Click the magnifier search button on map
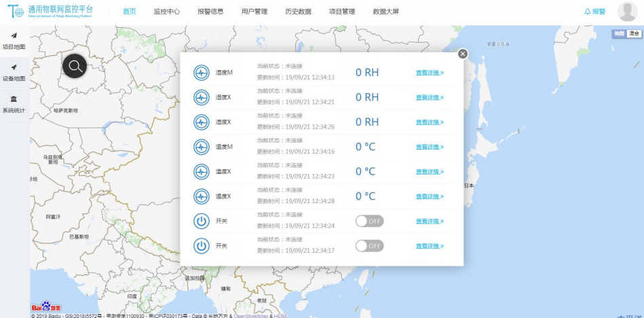The width and height of the screenshot is (644, 318). pos(75,66)
